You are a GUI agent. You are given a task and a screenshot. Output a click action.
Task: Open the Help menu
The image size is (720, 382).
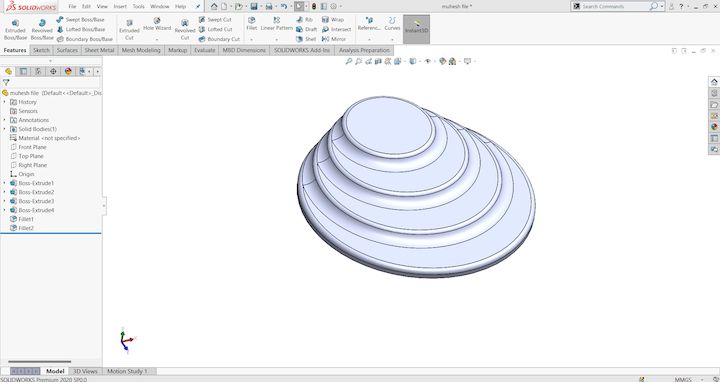pos(180,6)
